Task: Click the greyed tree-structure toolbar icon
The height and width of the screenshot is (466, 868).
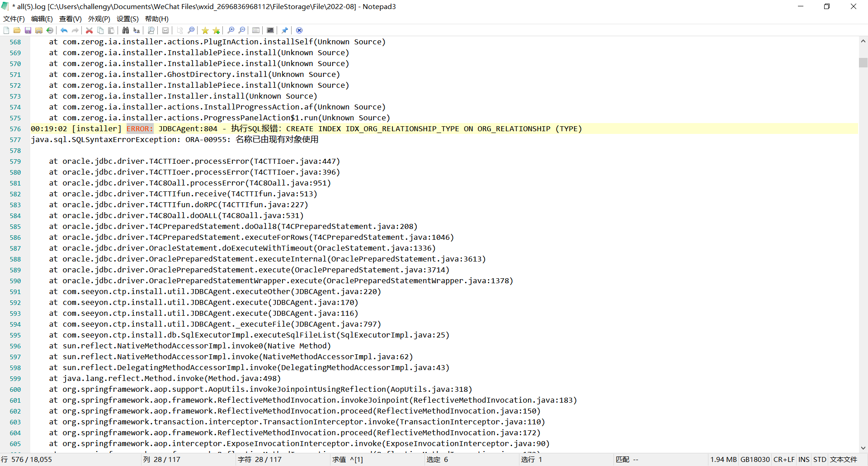Action: click(x=180, y=30)
